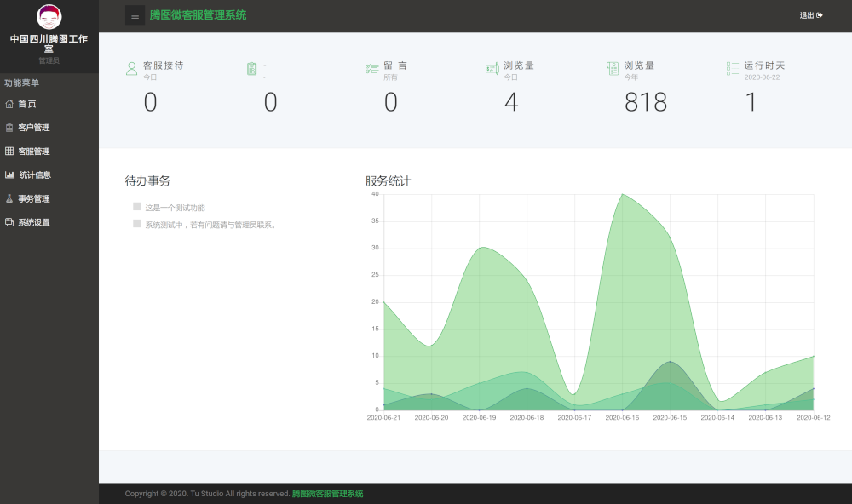The width and height of the screenshot is (852, 504).
Task: Open the 事务管理 menu item
Action: click(x=33, y=199)
